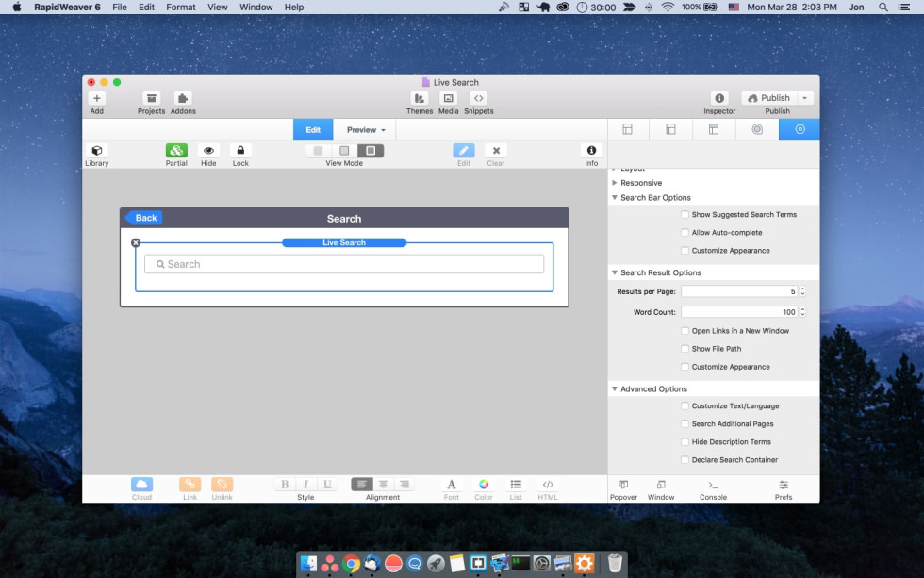Remove the Live Search stack with X
Image resolution: width=924 pixels, height=578 pixels.
[136, 242]
